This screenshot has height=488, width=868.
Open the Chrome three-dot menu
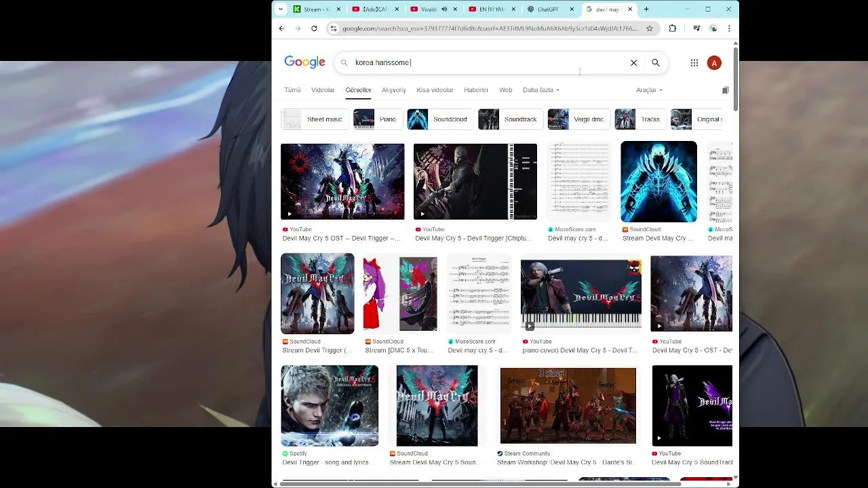pos(729,28)
